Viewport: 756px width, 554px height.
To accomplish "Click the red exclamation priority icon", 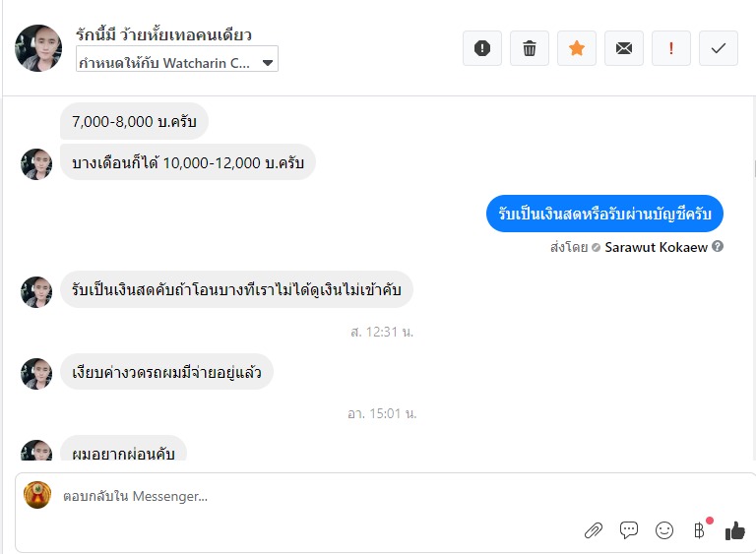I will (671, 48).
